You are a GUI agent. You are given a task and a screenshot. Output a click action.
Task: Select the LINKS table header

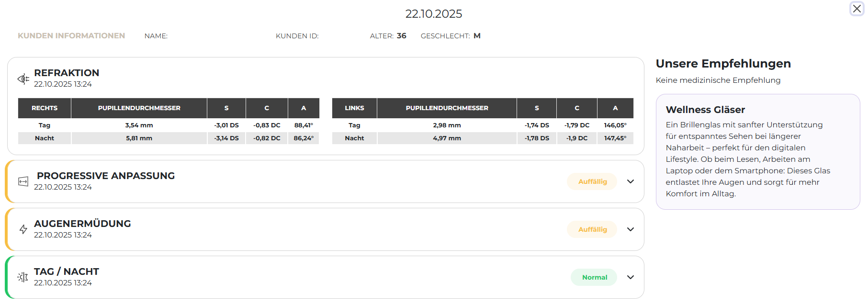(x=354, y=108)
